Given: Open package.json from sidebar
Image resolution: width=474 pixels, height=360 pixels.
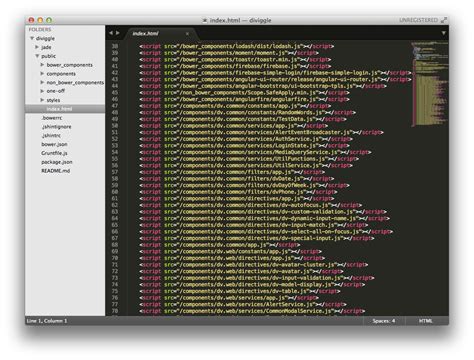Looking at the screenshot, I should (57, 162).
